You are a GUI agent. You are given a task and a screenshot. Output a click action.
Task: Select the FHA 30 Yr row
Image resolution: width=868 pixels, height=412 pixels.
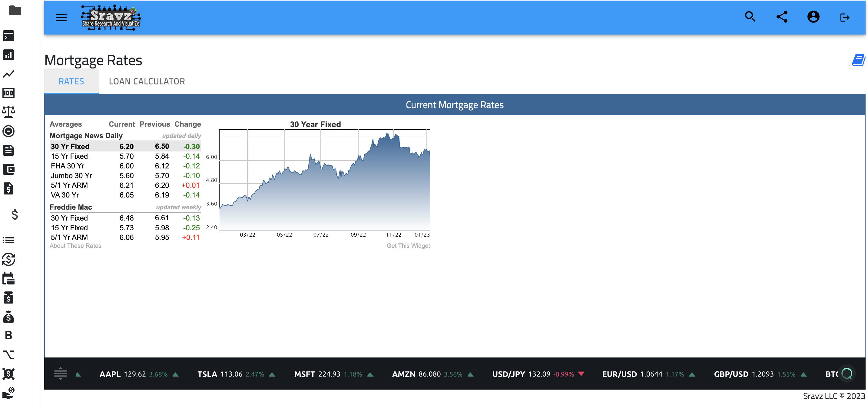(125, 166)
